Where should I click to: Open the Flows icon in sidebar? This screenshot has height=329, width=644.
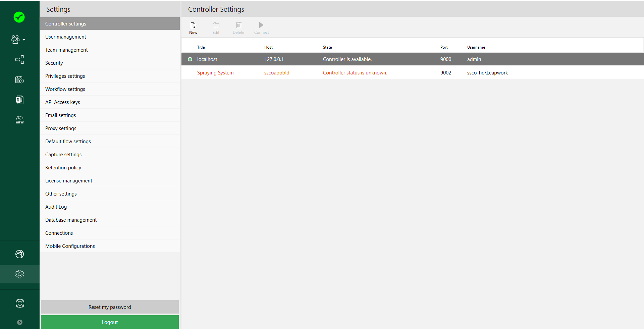[x=19, y=60]
